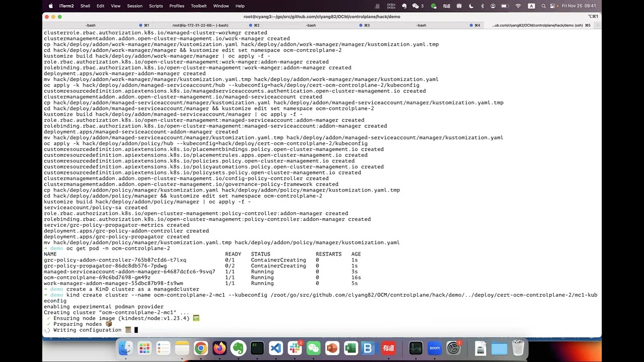Click 'enabling experimental podman provider' line
The image size is (644, 362).
click(104, 307)
